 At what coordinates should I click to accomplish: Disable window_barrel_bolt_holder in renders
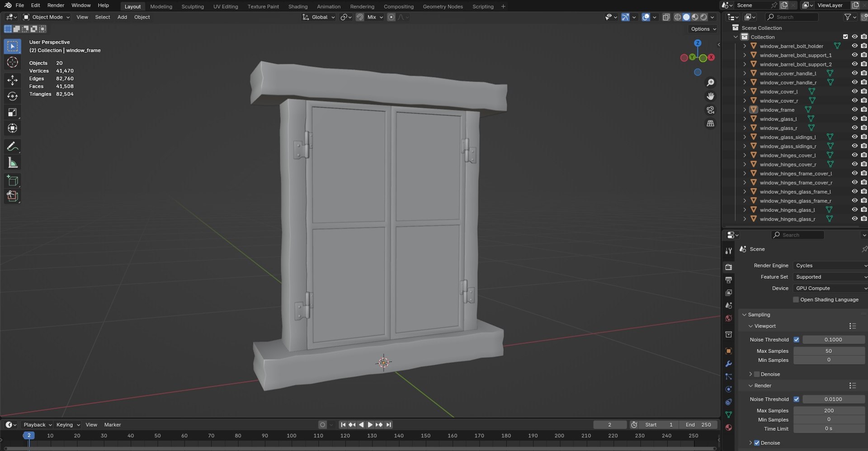click(863, 46)
